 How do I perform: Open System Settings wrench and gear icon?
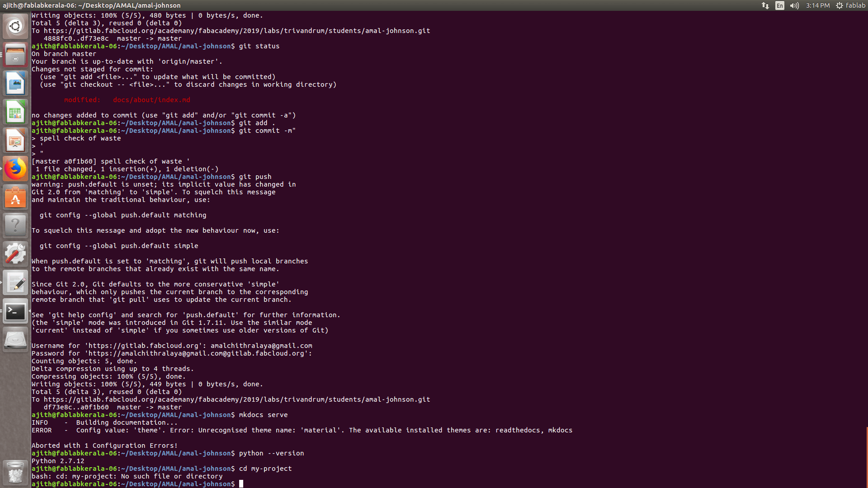15,254
